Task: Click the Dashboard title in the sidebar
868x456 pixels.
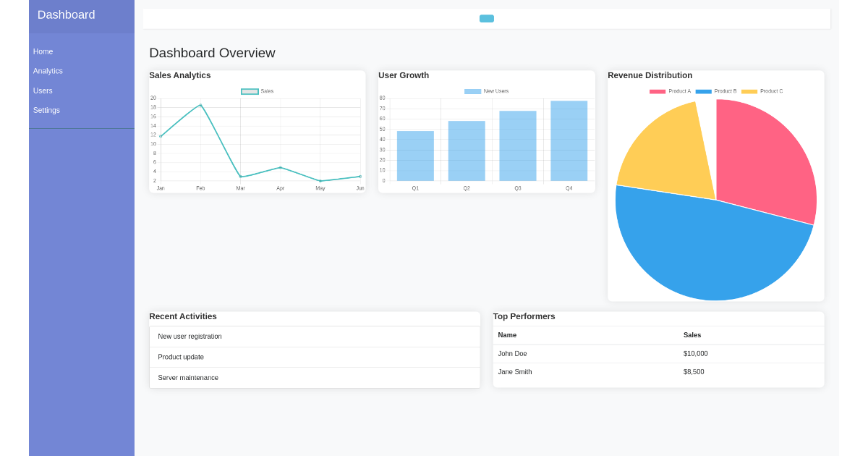Action: (x=66, y=14)
